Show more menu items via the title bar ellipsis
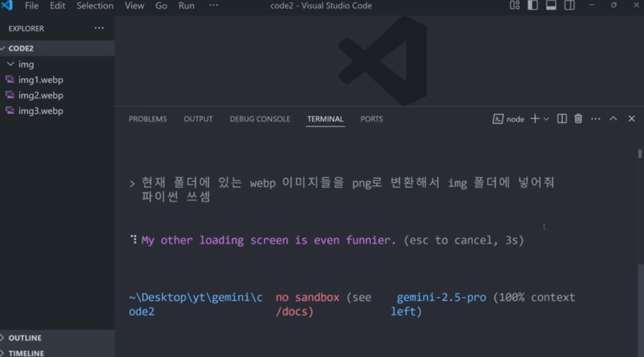The height and width of the screenshot is (357, 644). pyautogui.click(x=213, y=6)
